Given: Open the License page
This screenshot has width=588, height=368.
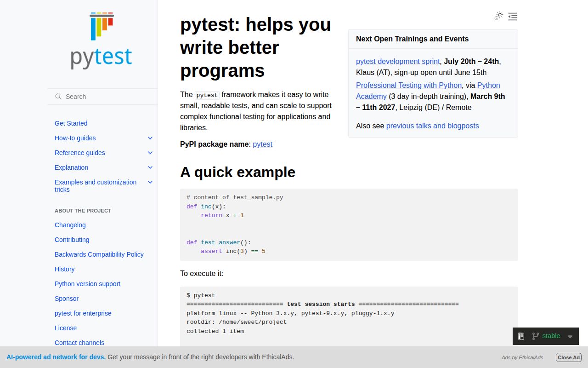Looking at the screenshot, I should point(66,328).
